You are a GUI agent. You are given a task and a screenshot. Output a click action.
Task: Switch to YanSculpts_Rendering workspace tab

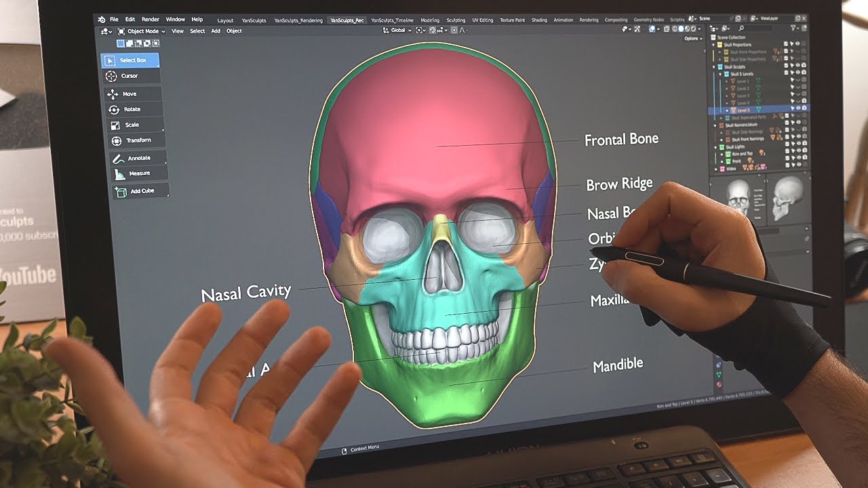pos(298,20)
